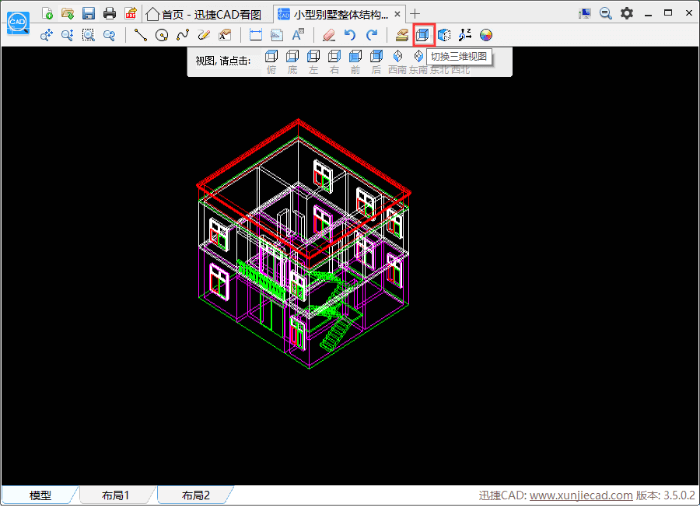
Task: Create a new file with the new-document icon
Action: pos(47,13)
